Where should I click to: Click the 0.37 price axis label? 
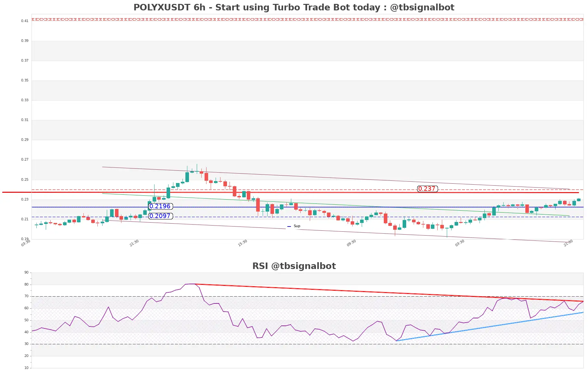[25, 60]
